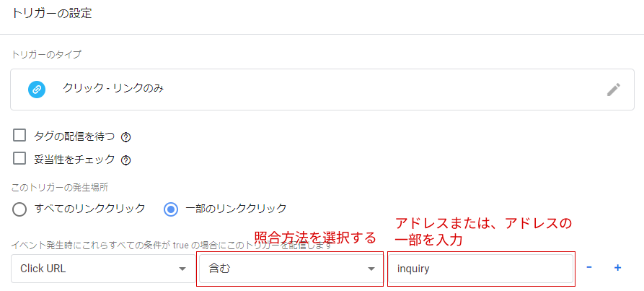
Task: Click the red アドレスまたは annotation text
Action: (x=483, y=223)
